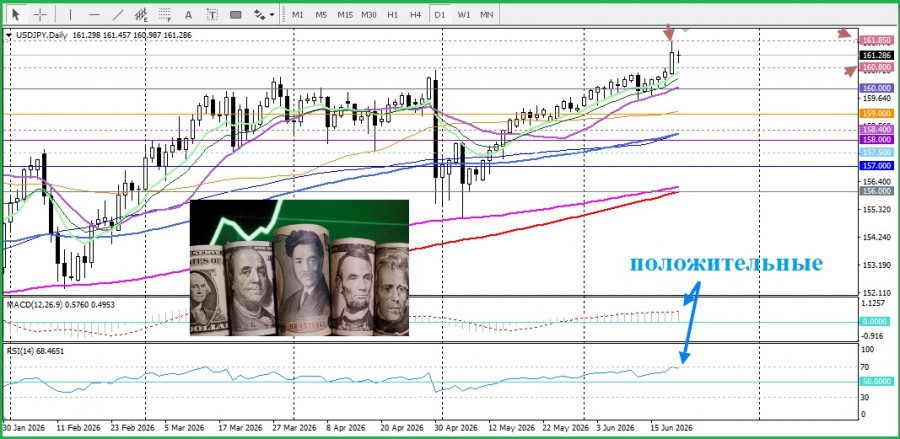Click the 158.400 price level label

pos(876,130)
